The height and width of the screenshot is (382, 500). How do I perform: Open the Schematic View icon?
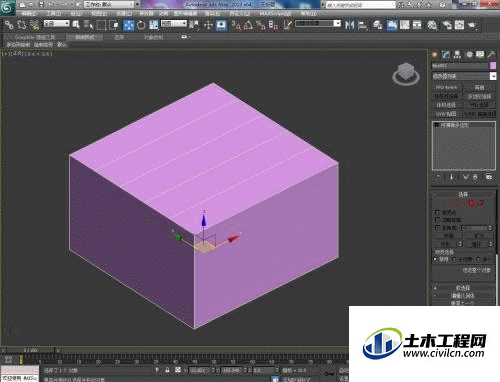pos(417,25)
